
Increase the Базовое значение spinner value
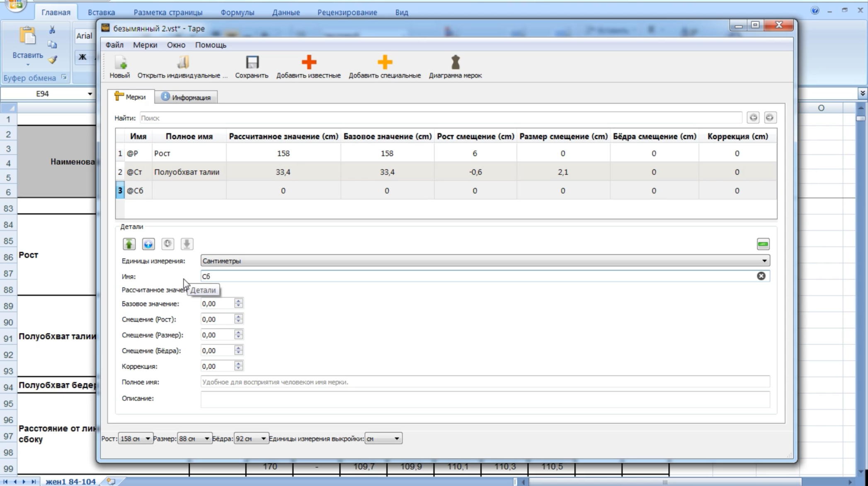238,301
